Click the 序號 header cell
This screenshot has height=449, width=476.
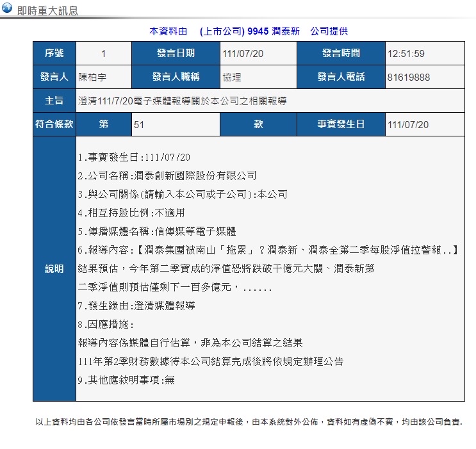[54, 54]
